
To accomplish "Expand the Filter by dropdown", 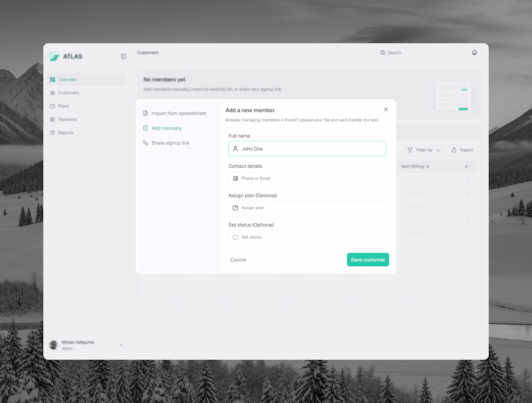I will coord(424,150).
